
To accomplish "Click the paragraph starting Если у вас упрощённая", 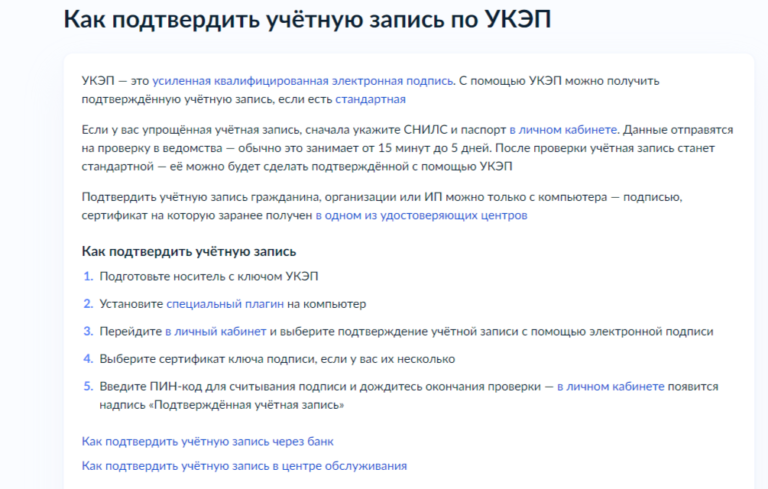I will (300, 147).
